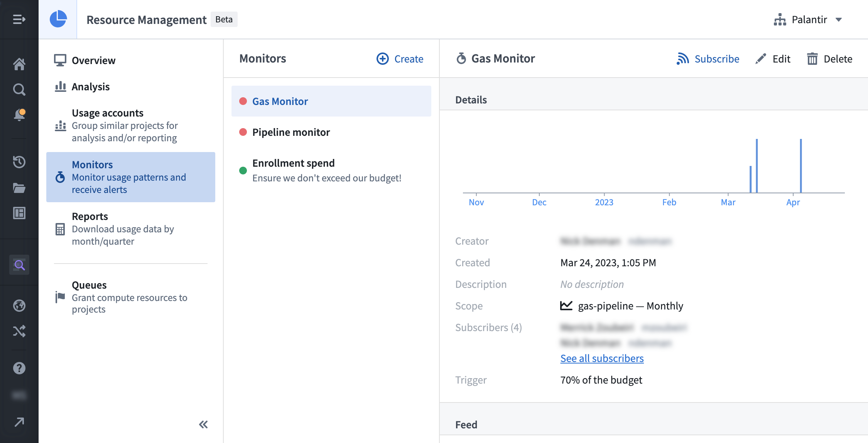The height and width of the screenshot is (443, 868).
Task: Open the layout panel icon in the sidebar
Action: [x=19, y=213]
